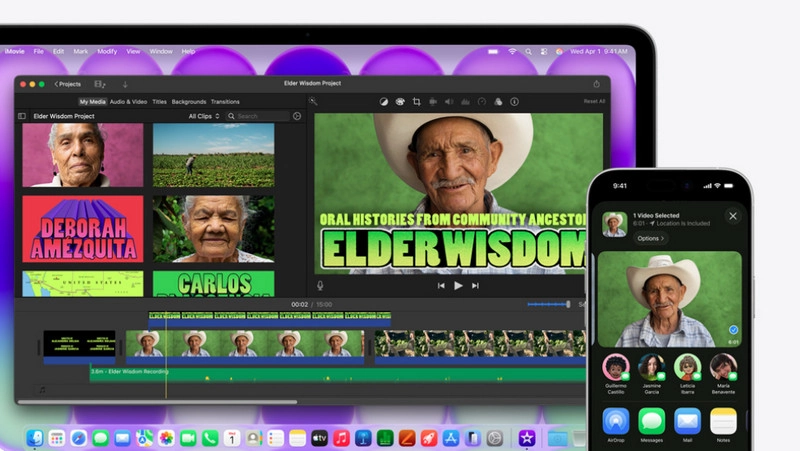Close the iPhone share sheet
The image size is (800, 451).
click(733, 216)
